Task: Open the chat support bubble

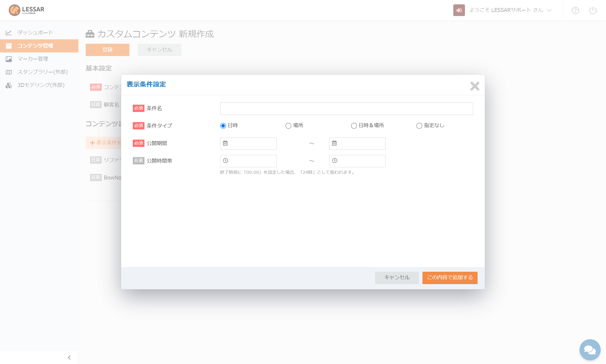Action: coord(590,349)
